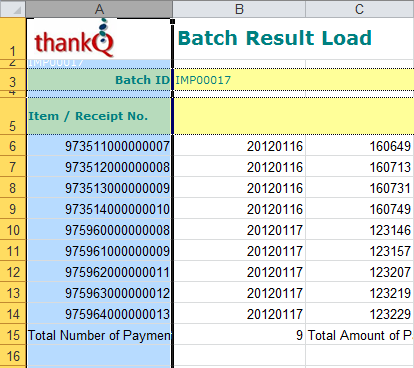Select cell 20120116 in row 6
414x368 pixels.
[239, 146]
